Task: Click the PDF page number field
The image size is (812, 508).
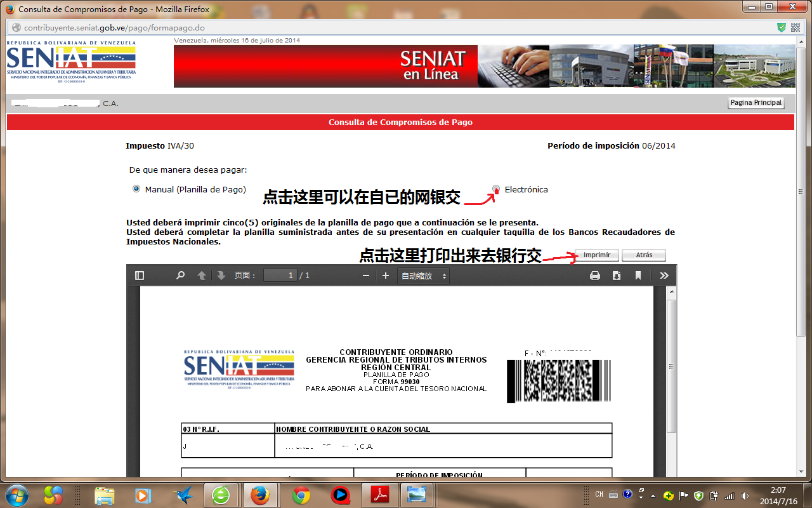Action: pyautogui.click(x=280, y=276)
